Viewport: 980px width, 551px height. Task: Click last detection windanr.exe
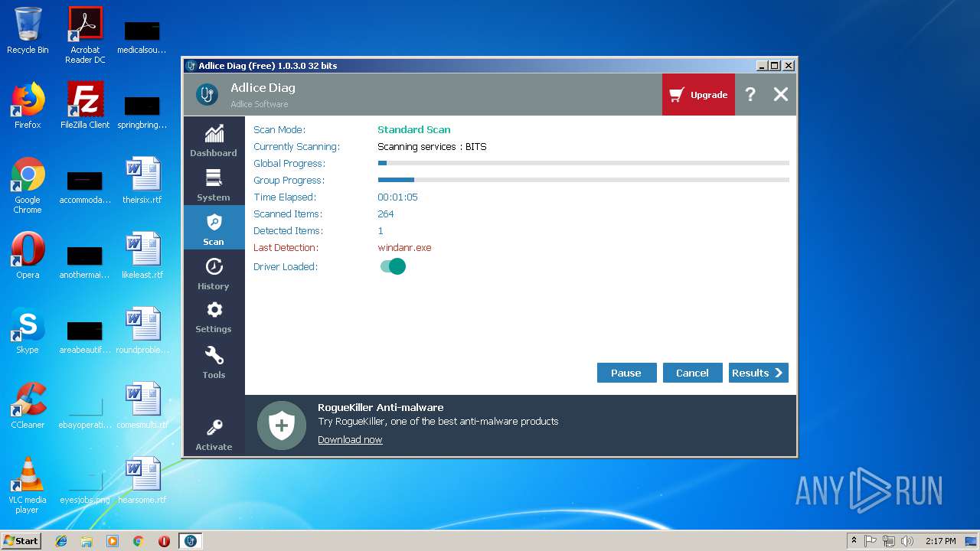click(404, 248)
